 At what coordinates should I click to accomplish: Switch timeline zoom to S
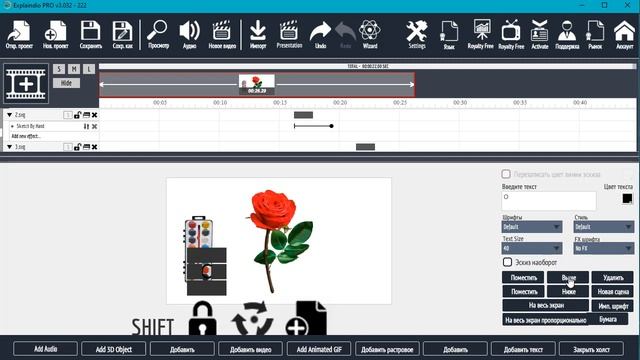(59, 69)
